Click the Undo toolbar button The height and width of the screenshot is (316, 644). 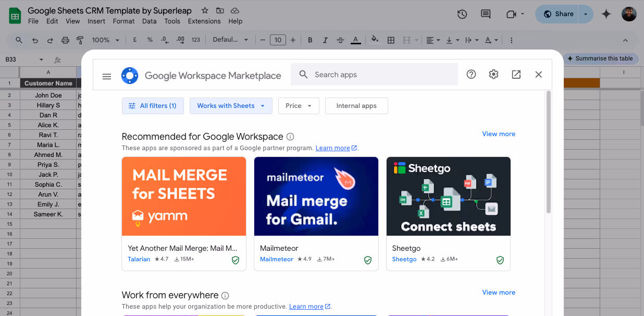point(35,40)
